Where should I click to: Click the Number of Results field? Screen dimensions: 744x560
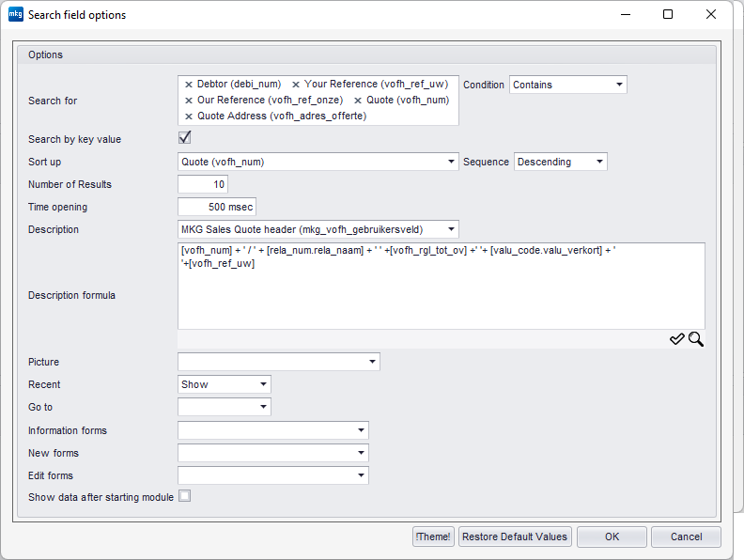point(203,184)
